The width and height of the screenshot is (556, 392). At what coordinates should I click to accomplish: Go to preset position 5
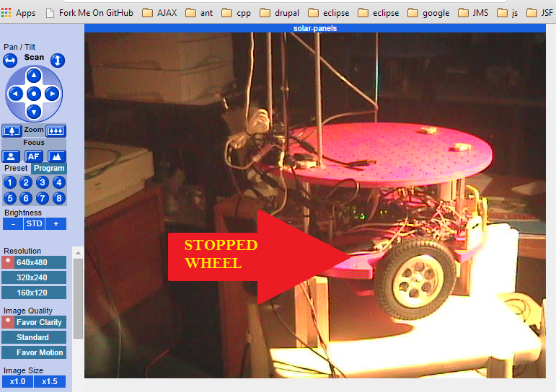pyautogui.click(x=10, y=198)
